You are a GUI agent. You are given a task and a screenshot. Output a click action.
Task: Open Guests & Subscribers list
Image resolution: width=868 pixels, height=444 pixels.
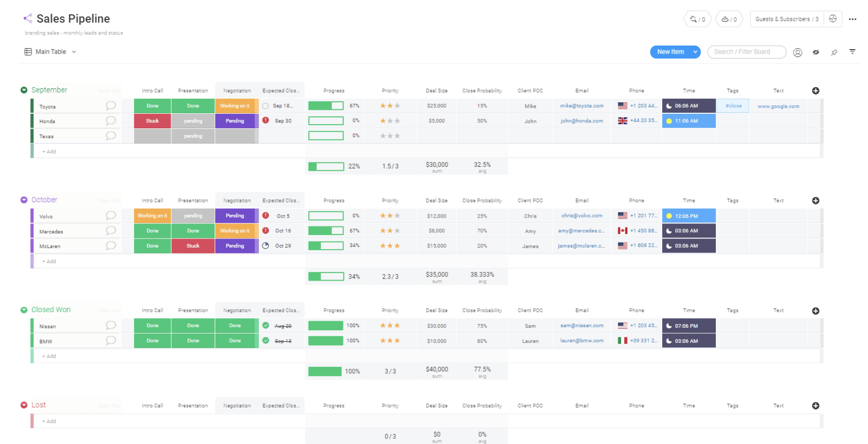pyautogui.click(x=787, y=19)
